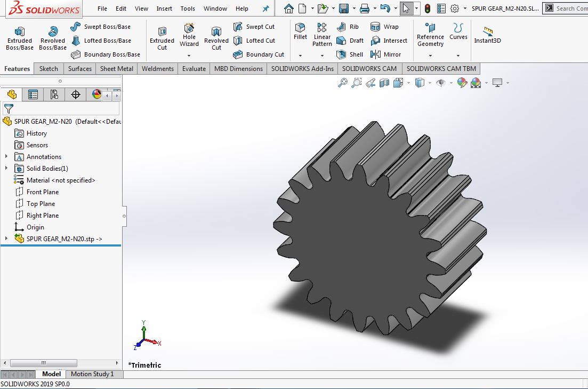The image size is (588, 389).
Task: Click the horizontal scrollbar in tree panel
Action: pos(44,363)
